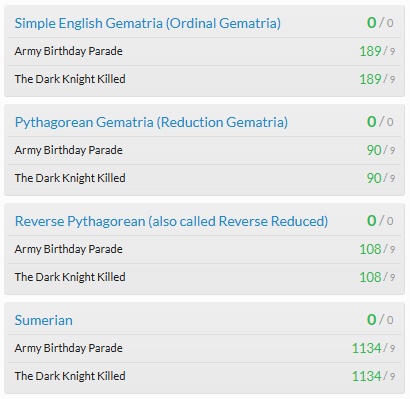
Task: Open Simple English Gematria (Ordinal Gematria) heading link
Action: (148, 23)
